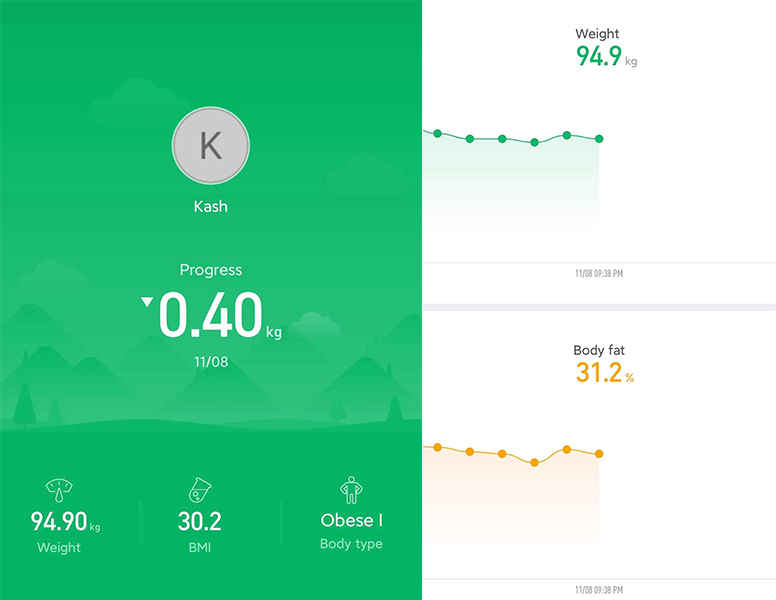Click the downward progress triangle indicator

[x=148, y=302]
